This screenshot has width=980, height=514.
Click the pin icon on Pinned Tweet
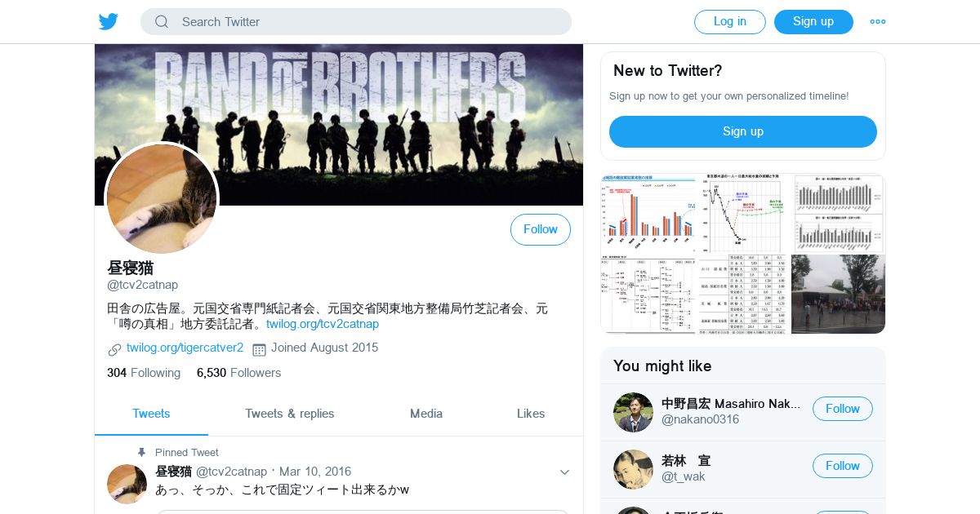142,452
